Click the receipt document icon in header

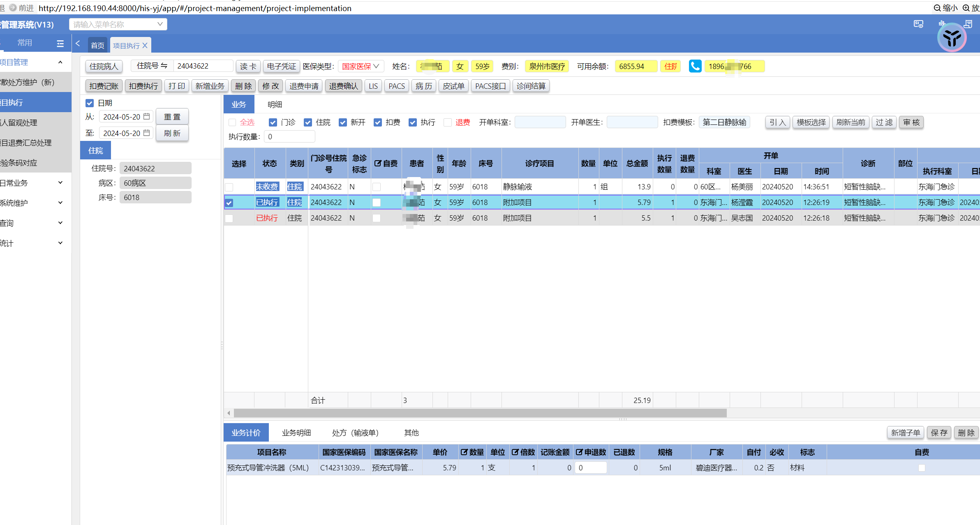pos(968,24)
